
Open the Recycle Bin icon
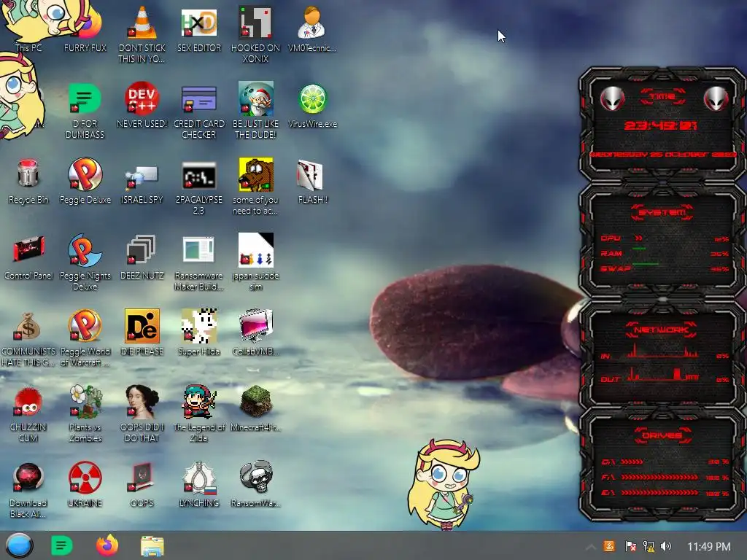(28, 174)
